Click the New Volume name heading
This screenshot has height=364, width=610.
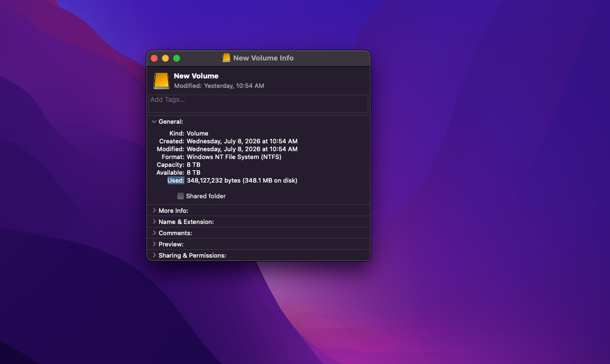(196, 76)
